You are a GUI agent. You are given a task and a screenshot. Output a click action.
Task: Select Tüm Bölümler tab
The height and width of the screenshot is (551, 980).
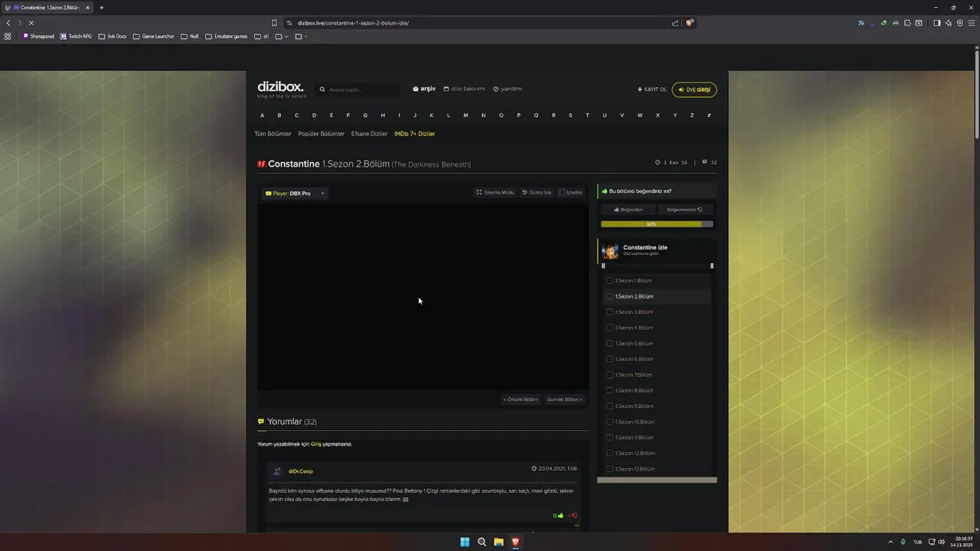click(x=273, y=134)
